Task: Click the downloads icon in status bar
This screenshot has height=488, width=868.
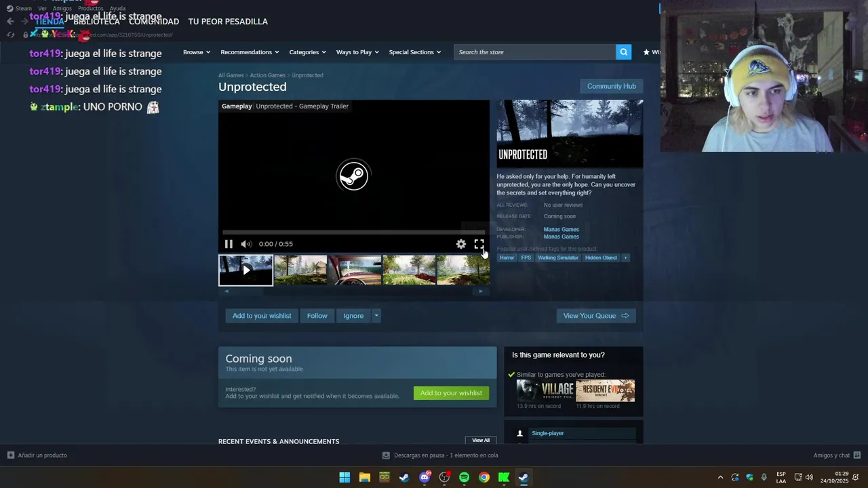Action: 386,455
